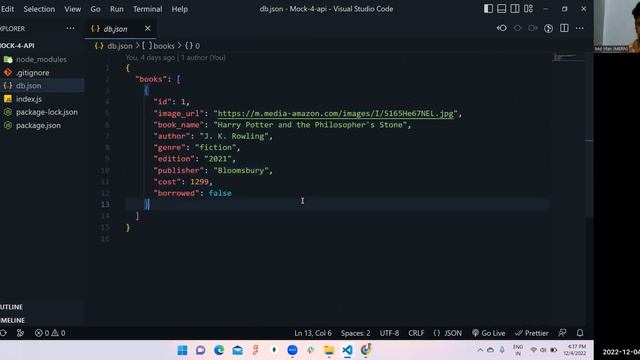Click db.json breadcrumb segment
This screenshot has width=640, height=360.
[x=114, y=46]
